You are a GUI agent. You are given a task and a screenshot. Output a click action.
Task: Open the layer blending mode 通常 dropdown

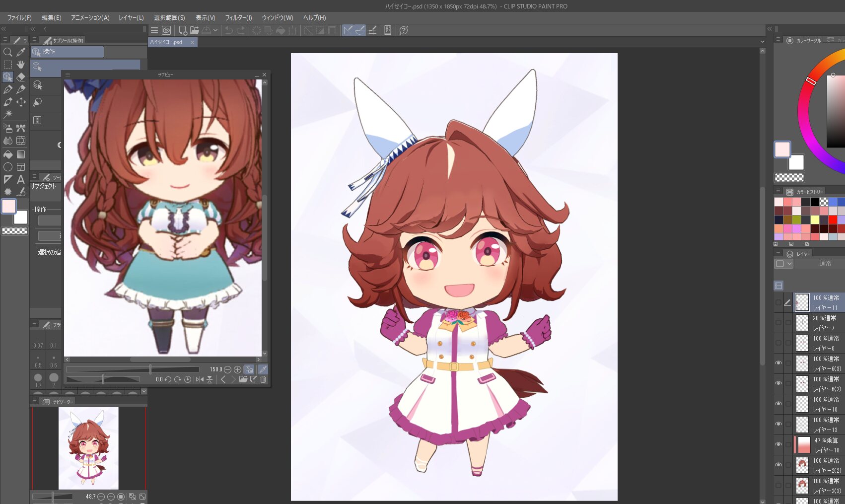click(x=824, y=264)
